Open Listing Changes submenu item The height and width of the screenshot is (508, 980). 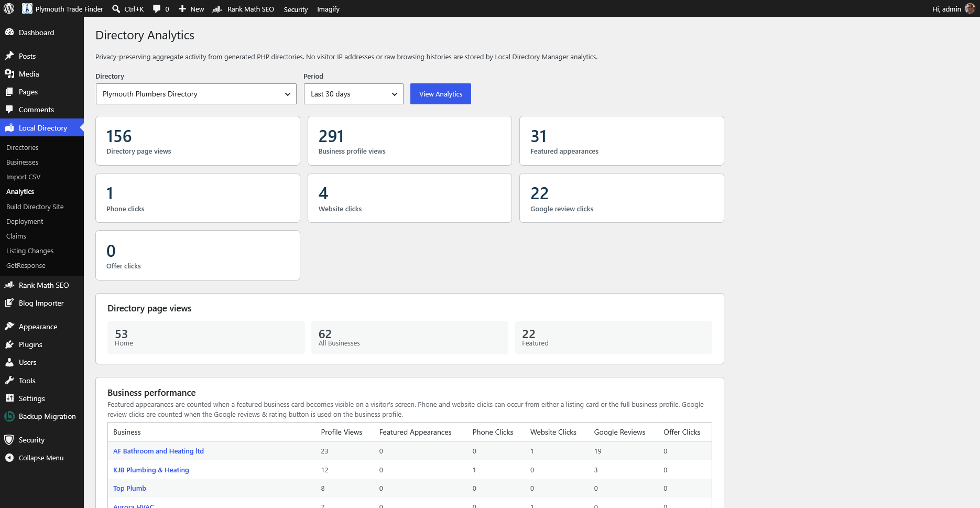[x=30, y=251]
